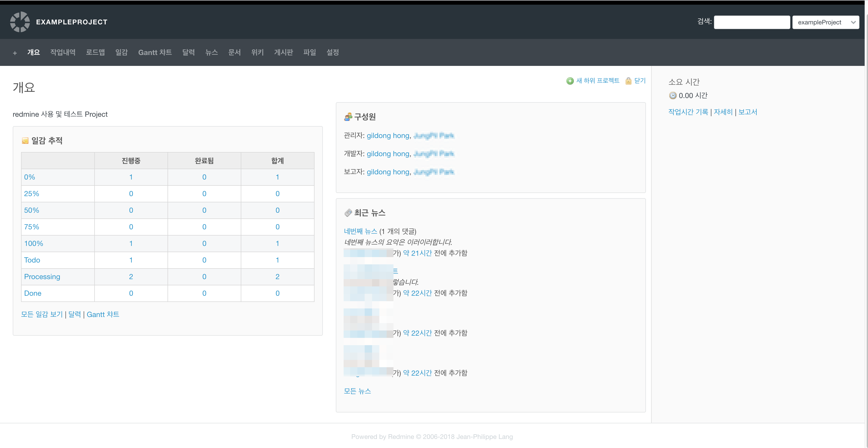868x448 pixels.
Task: Open the 보고서 link in sidebar
Action: [747, 112]
